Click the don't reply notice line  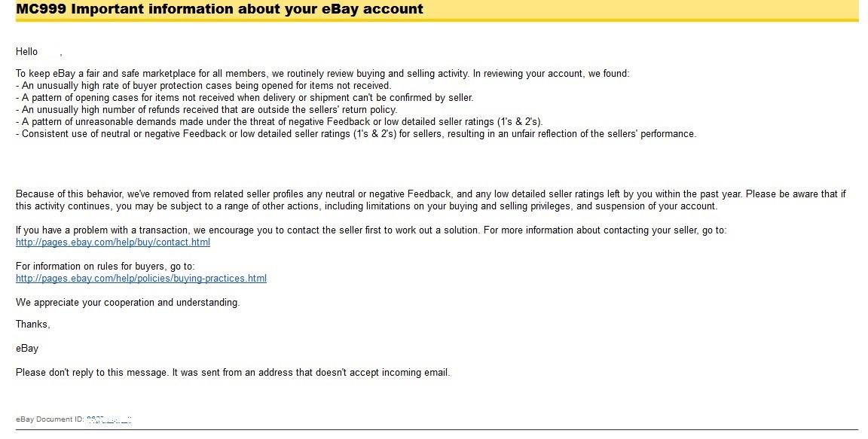pos(233,373)
